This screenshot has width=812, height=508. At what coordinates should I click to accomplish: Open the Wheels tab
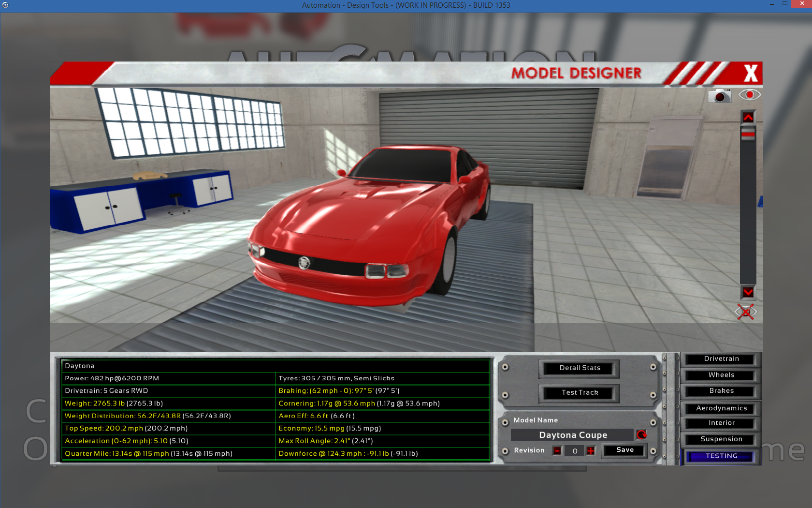tap(721, 375)
